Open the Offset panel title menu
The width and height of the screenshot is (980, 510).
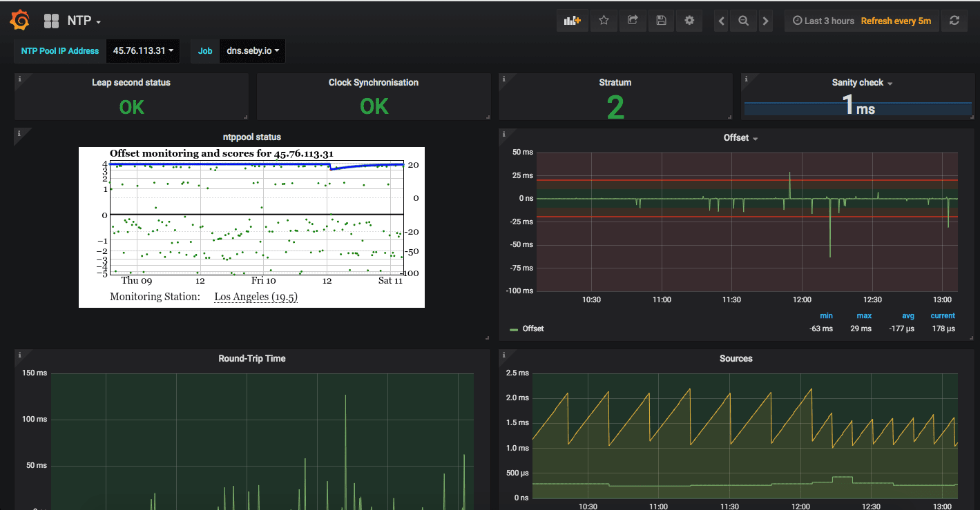pyautogui.click(x=740, y=138)
